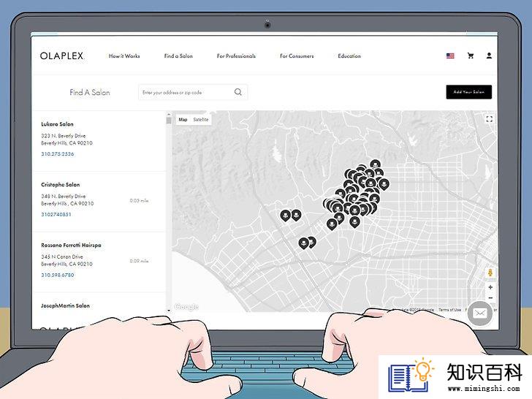Viewport: 532px width, 399px height.
Task: Open the Education menu
Action: (x=349, y=56)
